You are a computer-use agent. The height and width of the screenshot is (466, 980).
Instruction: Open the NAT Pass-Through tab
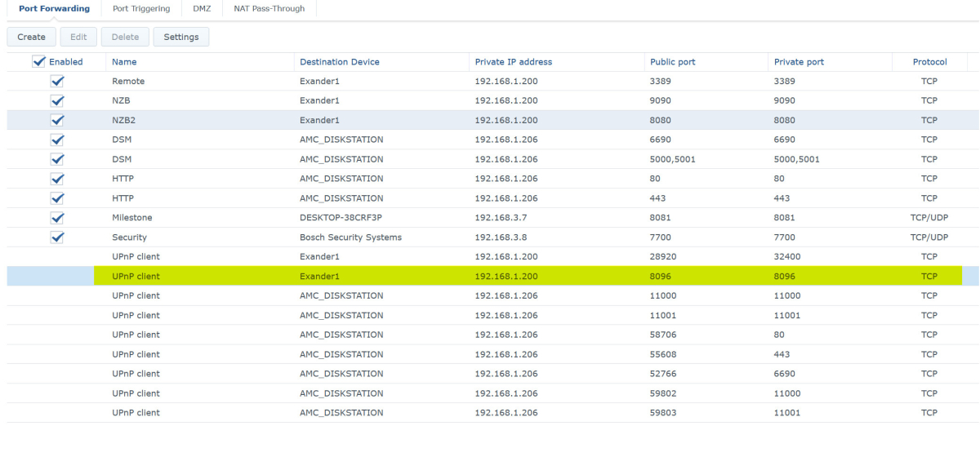coord(269,9)
